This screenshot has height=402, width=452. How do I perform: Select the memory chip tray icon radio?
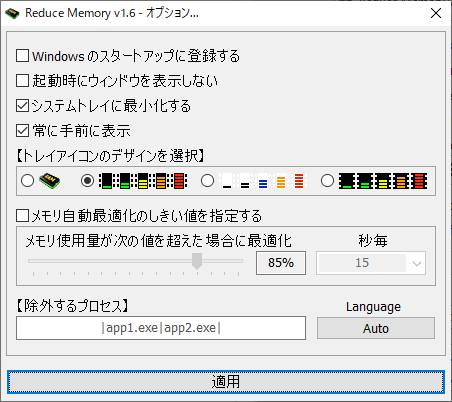click(x=27, y=181)
